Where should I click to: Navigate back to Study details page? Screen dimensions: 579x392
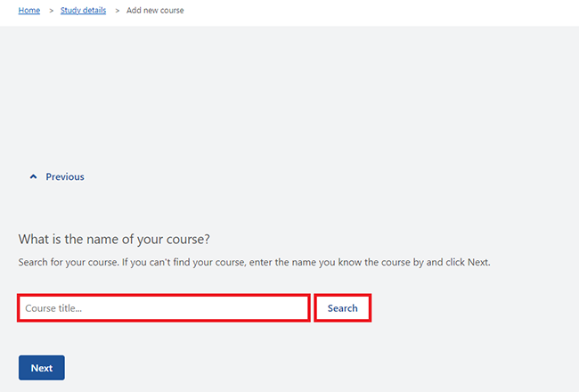83,11
